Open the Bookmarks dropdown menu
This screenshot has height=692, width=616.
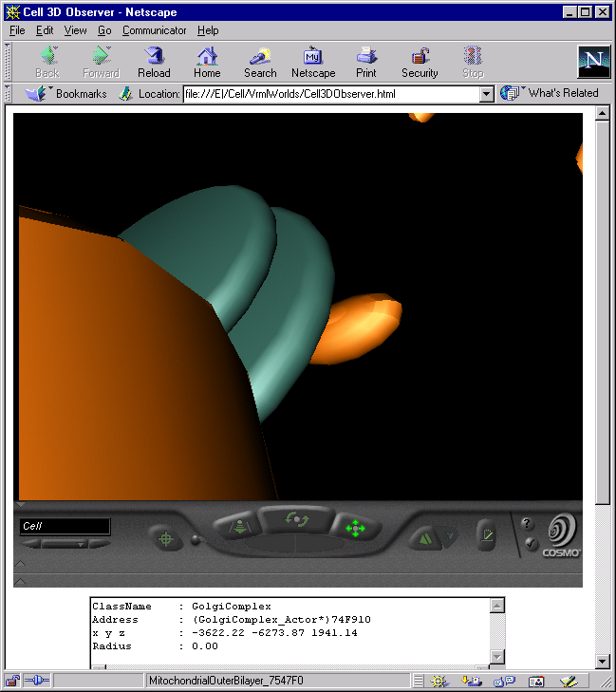point(66,94)
